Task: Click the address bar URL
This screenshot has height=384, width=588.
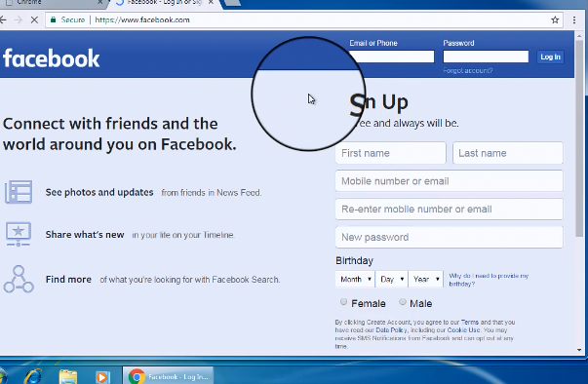Action: (x=142, y=19)
